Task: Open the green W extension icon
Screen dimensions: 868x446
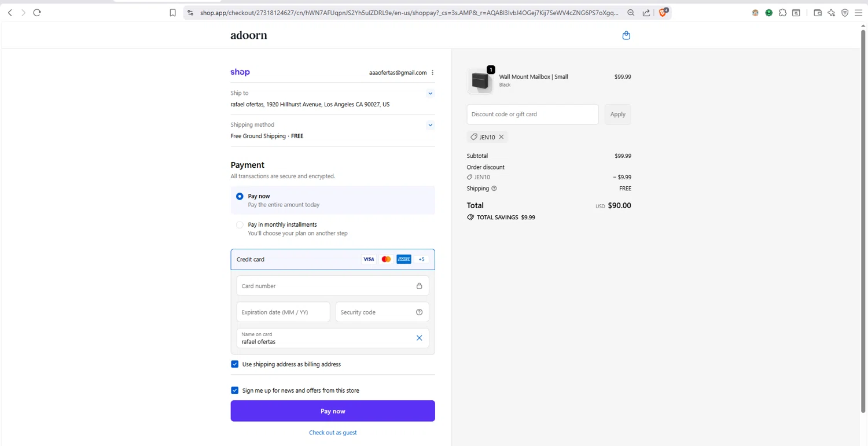Action: (769, 13)
